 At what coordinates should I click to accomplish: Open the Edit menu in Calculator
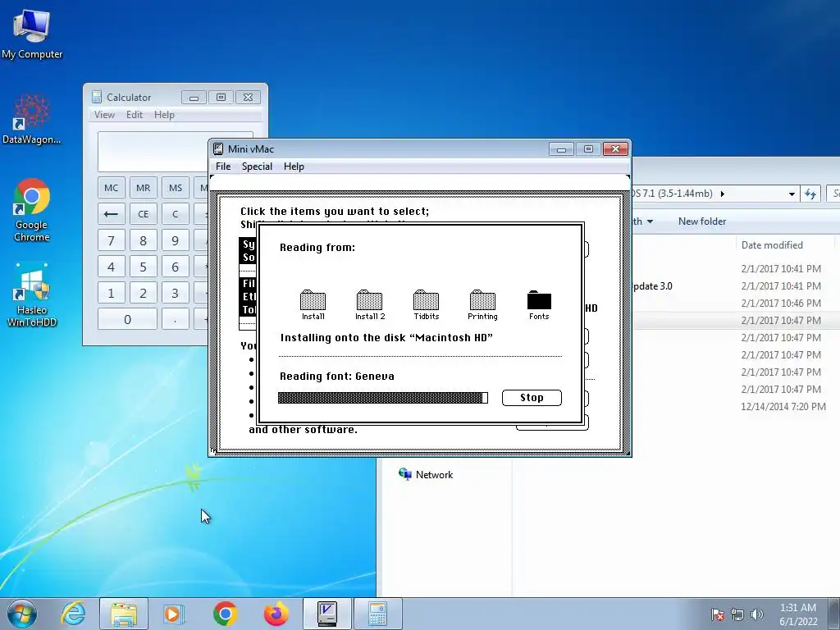[135, 115]
